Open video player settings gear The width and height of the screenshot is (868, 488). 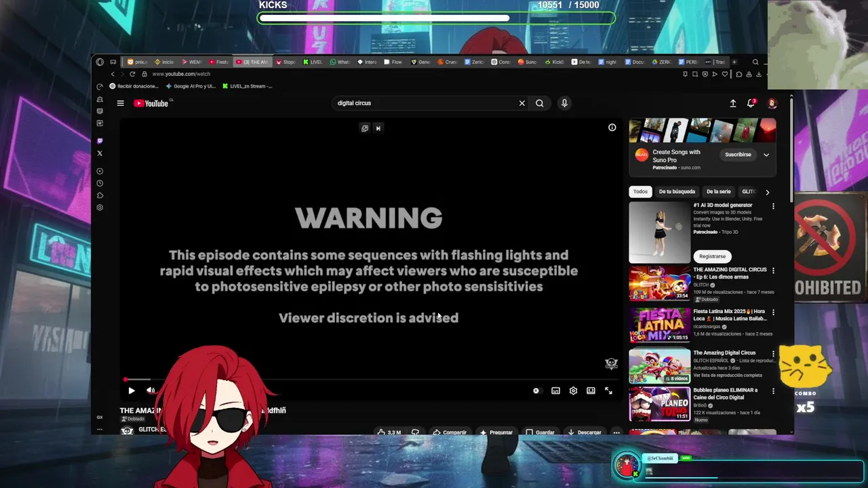[x=573, y=390]
